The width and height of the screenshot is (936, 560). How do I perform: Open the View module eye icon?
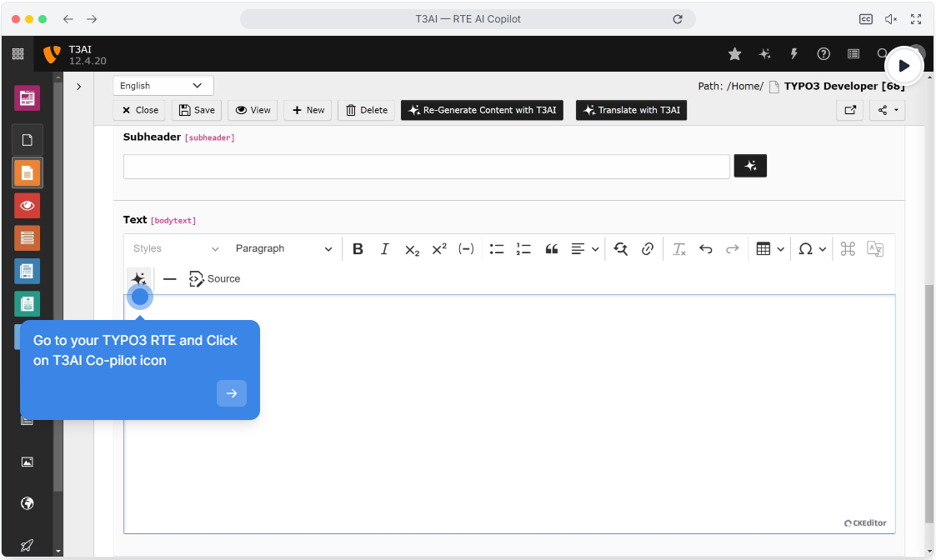coord(28,206)
